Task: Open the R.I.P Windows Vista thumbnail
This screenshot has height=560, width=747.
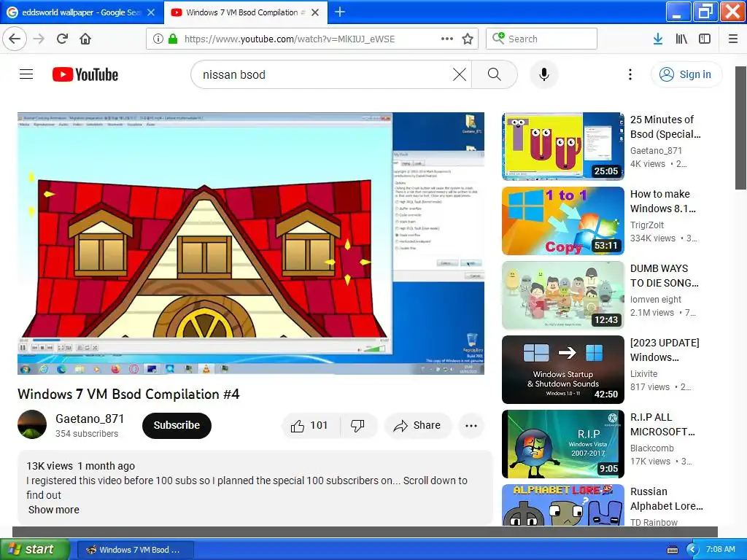Action: tap(563, 444)
